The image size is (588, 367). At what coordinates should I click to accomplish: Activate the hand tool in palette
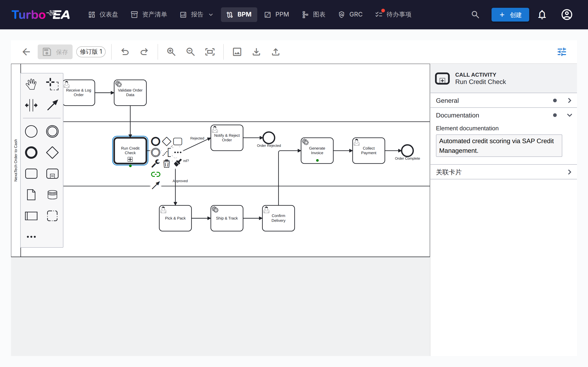(31, 84)
